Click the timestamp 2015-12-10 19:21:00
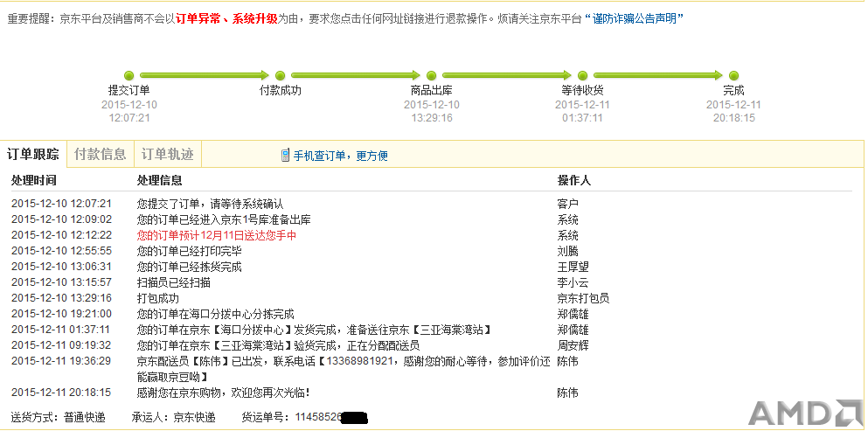 tap(61, 314)
